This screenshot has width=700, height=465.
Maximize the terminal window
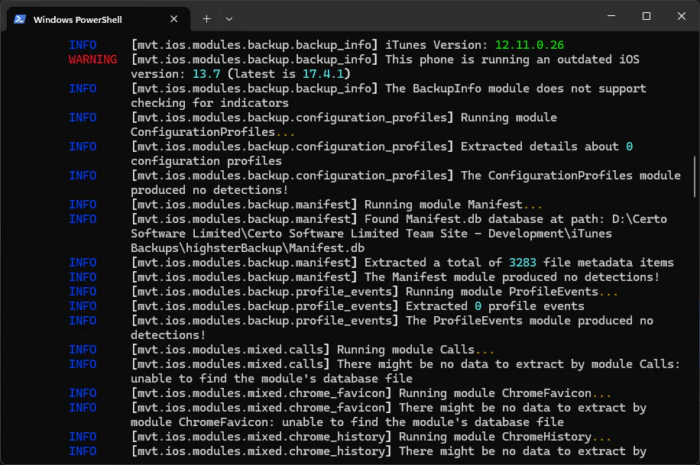646,17
